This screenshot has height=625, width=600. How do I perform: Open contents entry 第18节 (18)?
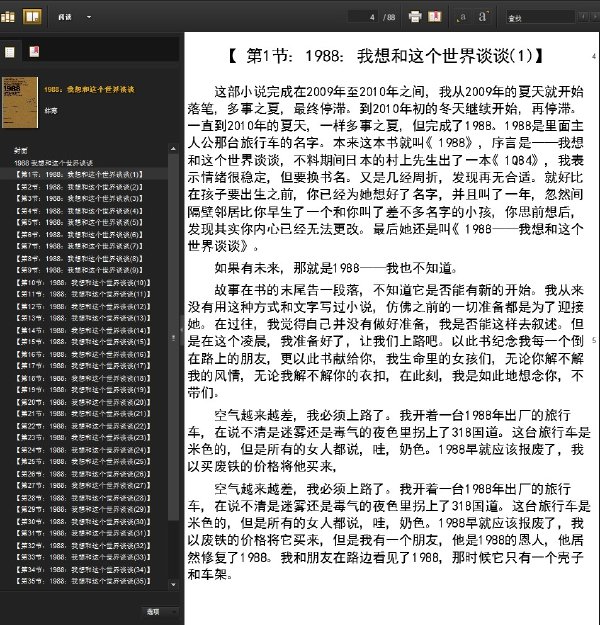[83, 378]
